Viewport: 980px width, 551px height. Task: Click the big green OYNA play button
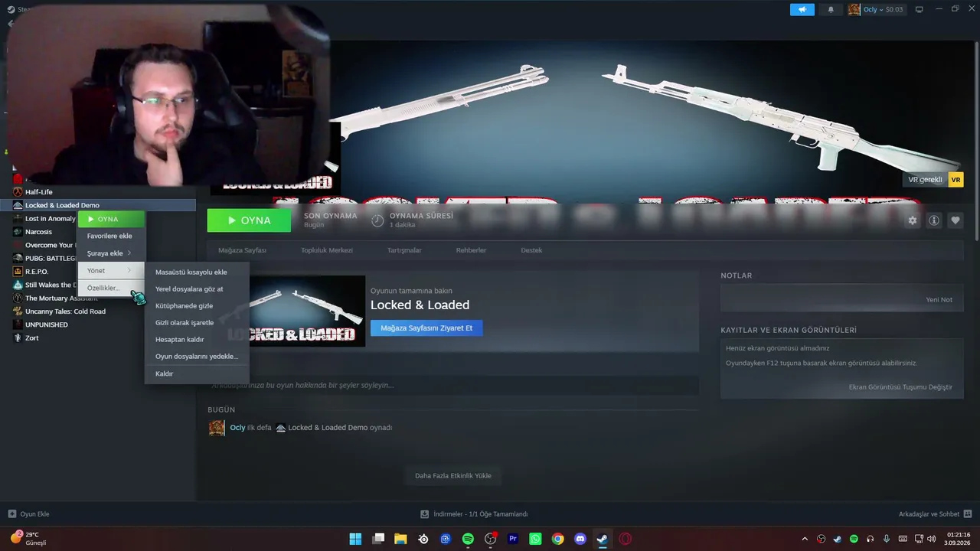(x=249, y=220)
